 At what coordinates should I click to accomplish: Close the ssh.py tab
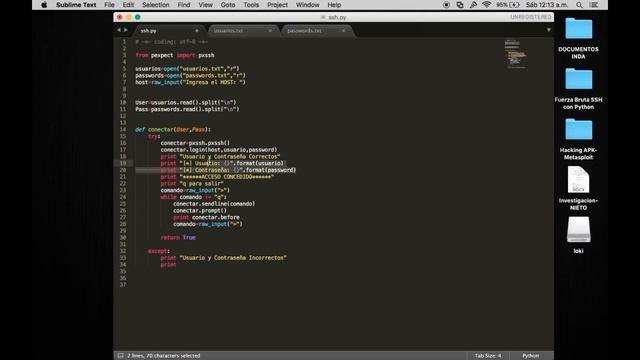point(197,31)
